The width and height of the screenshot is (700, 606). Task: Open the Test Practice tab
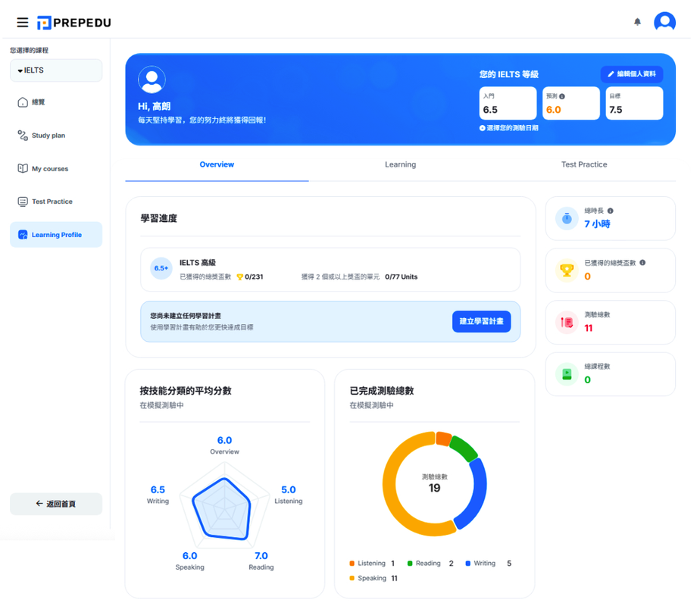[x=584, y=164]
